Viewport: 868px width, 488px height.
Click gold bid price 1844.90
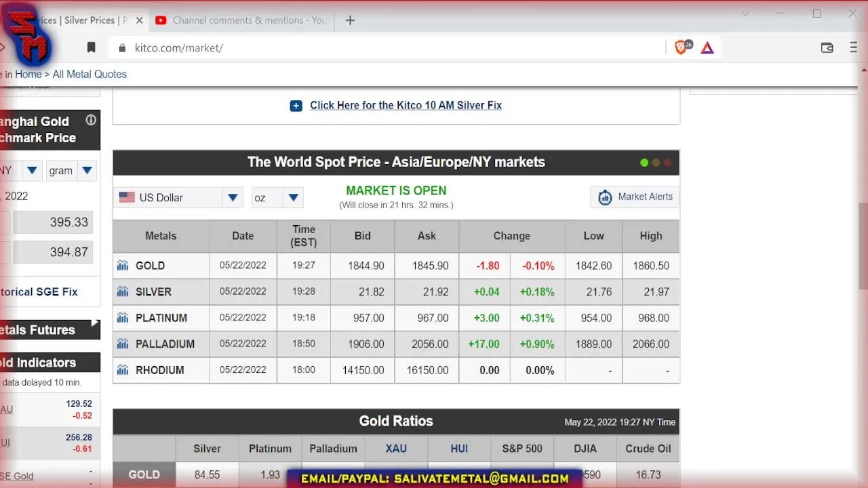pyautogui.click(x=366, y=266)
